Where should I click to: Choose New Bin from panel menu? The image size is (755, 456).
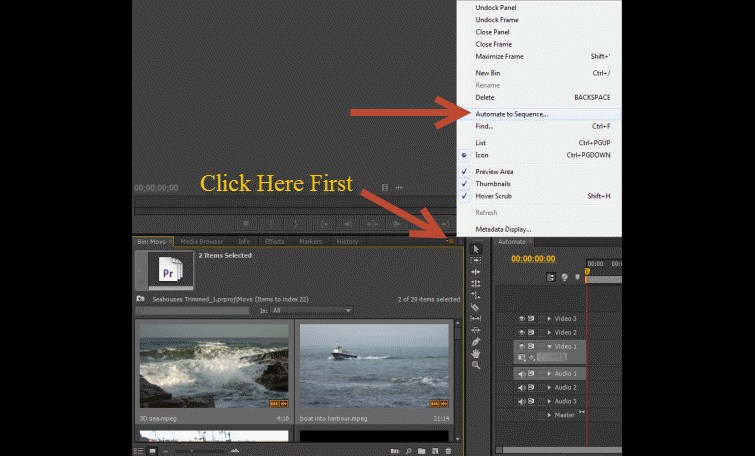click(x=539, y=73)
